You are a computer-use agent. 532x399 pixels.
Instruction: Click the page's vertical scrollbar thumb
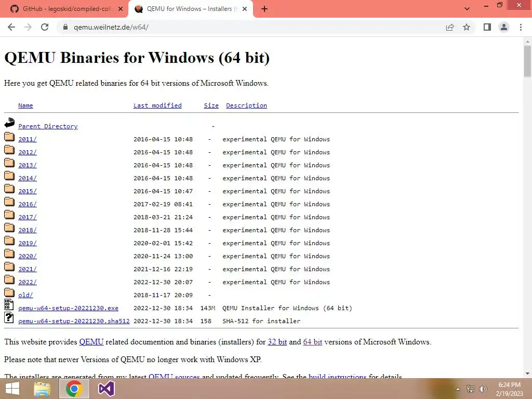pos(527,61)
